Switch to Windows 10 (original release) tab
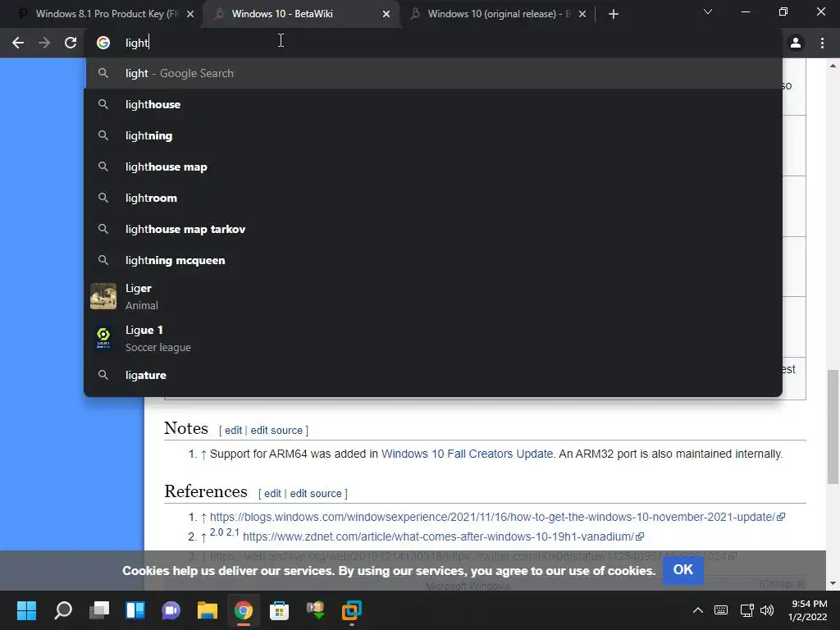The height and width of the screenshot is (630, 840). pyautogui.click(x=498, y=14)
